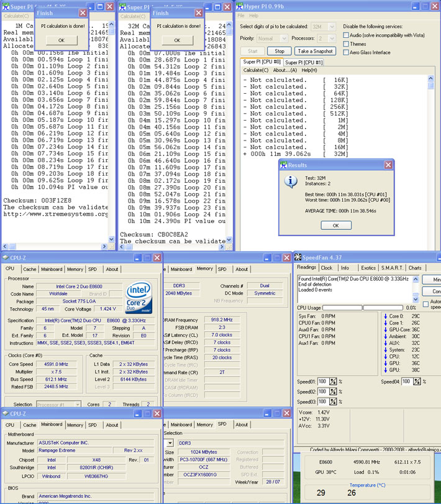Open the Info tab in SpeedFan
This screenshot has height=504, width=441.
pyautogui.click(x=345, y=268)
